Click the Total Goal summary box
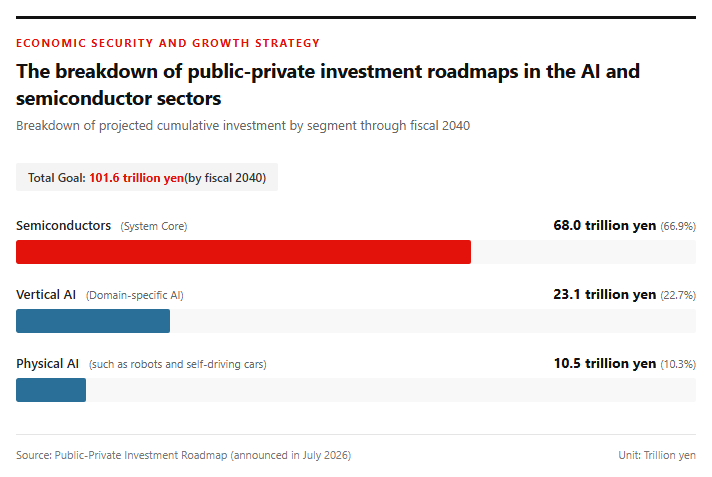712x477 pixels. (x=147, y=177)
